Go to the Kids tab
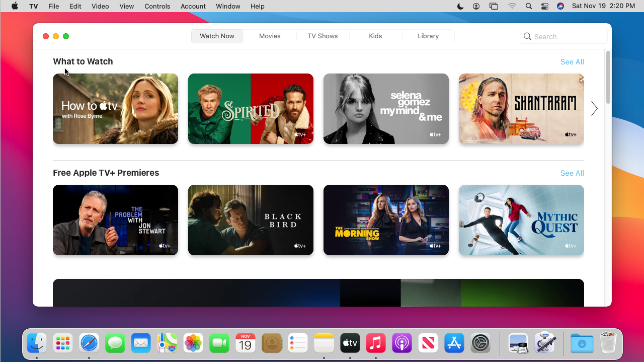Viewport: 644px width, 362px height. point(375,36)
